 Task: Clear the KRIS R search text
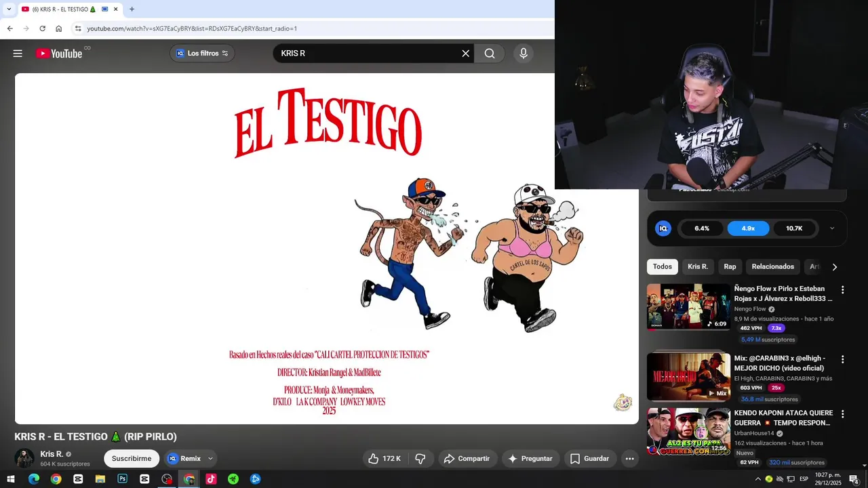(x=466, y=54)
